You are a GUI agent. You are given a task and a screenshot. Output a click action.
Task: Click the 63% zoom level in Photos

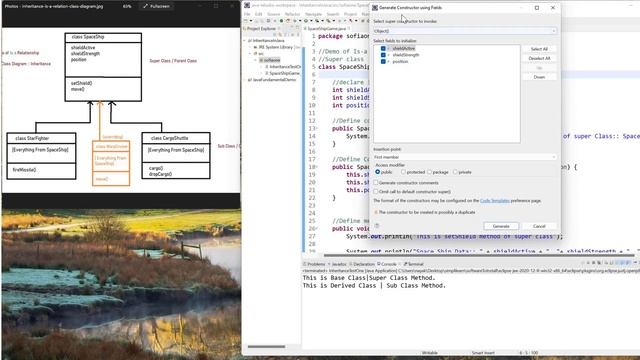click(127, 6)
